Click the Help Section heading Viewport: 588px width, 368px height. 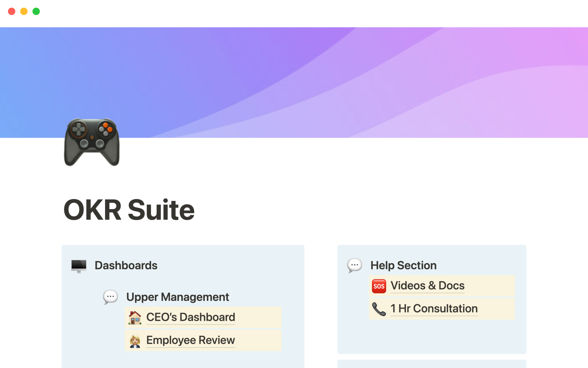[x=403, y=266]
